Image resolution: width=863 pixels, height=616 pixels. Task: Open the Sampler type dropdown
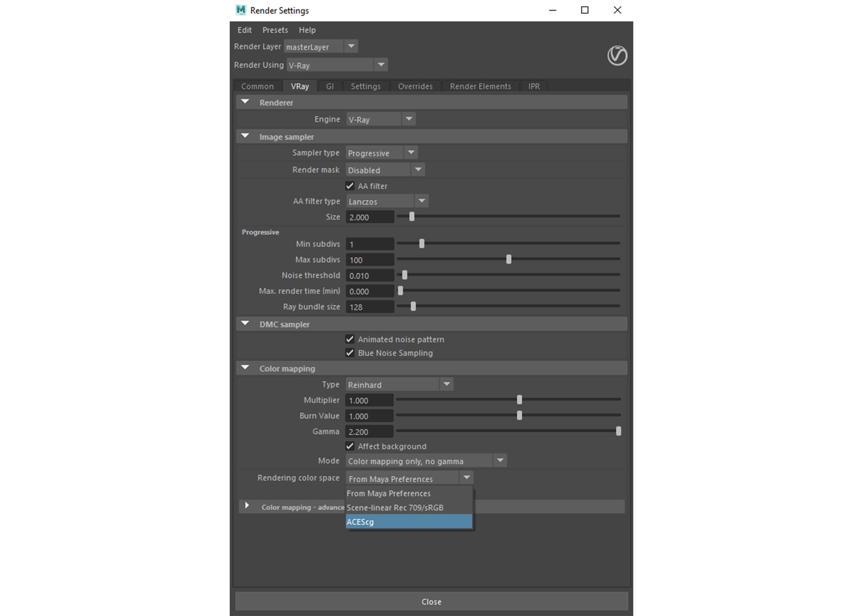coord(382,153)
